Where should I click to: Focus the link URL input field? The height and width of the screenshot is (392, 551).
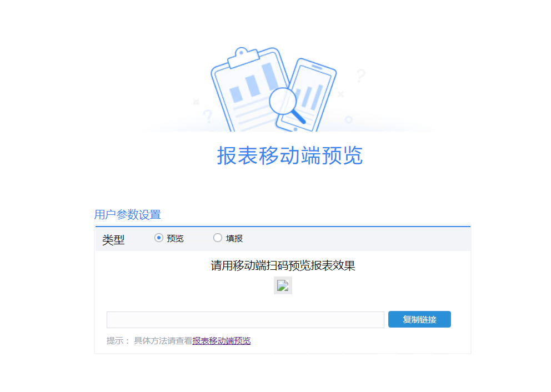246,320
